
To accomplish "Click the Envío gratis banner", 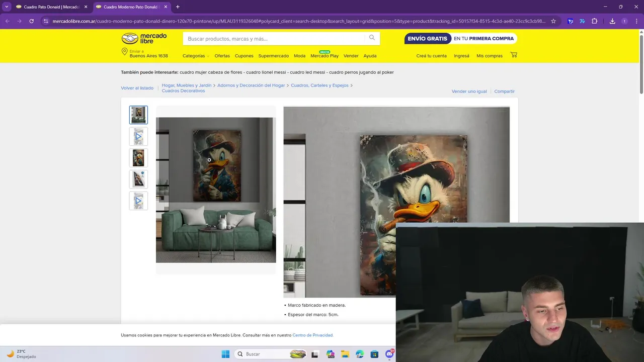I will (x=460, y=39).
